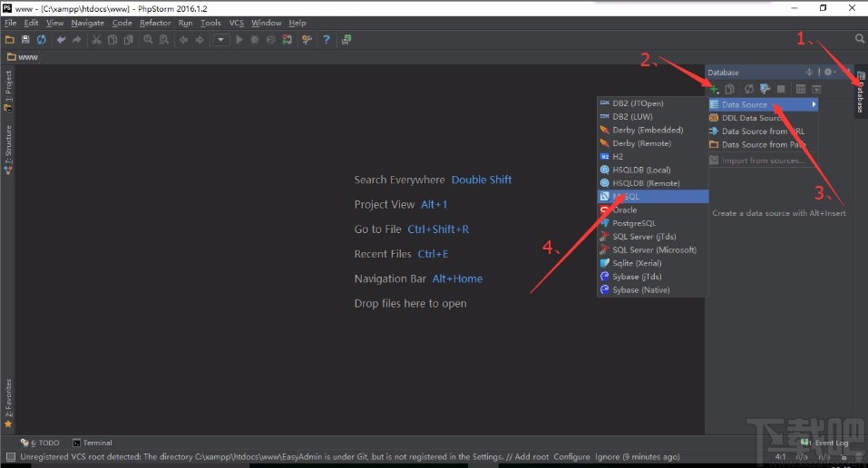Click the search magnifier icon at top right
Image resolution: width=868 pixels, height=468 pixels.
click(x=859, y=39)
